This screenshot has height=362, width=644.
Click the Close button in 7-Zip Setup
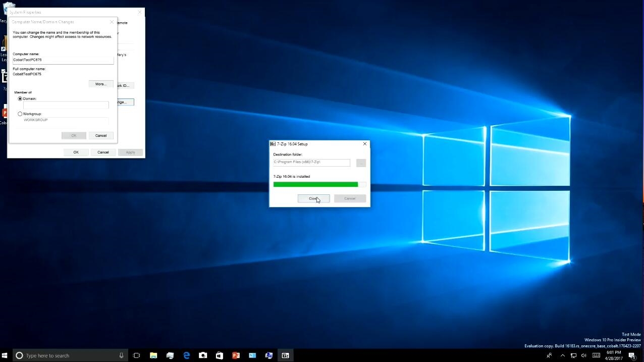313,198
